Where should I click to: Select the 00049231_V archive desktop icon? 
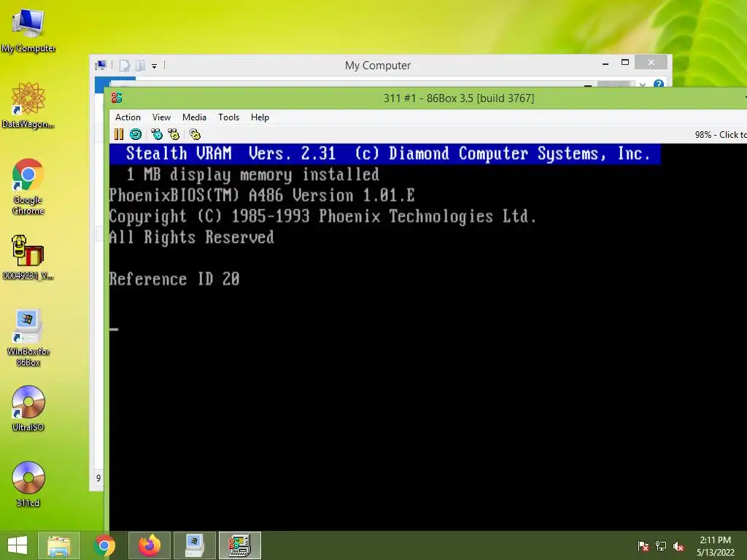28,257
